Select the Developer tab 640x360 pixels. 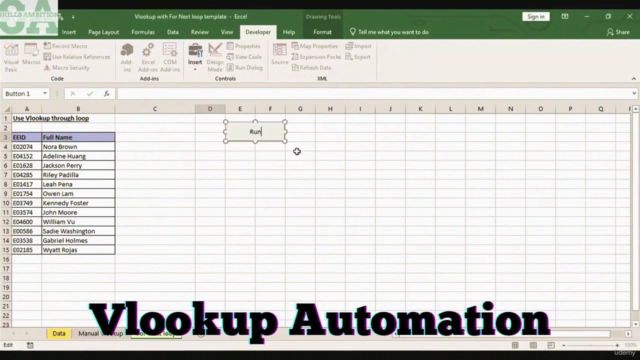(258, 32)
